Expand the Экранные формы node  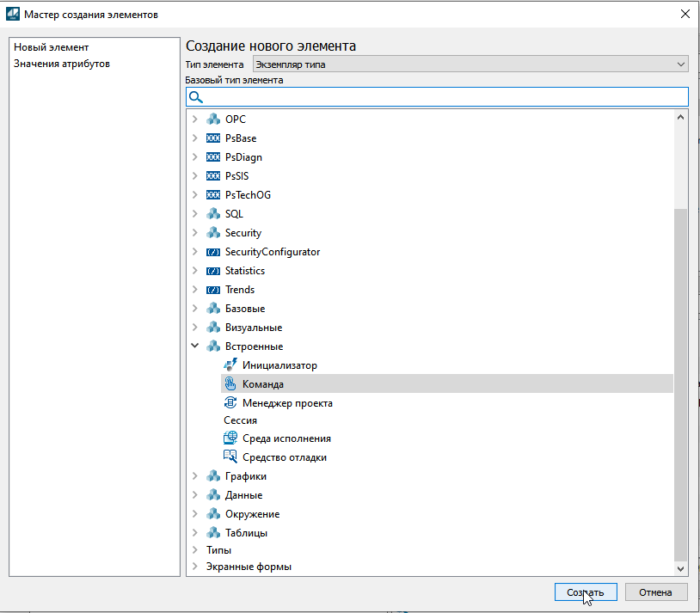(x=195, y=567)
